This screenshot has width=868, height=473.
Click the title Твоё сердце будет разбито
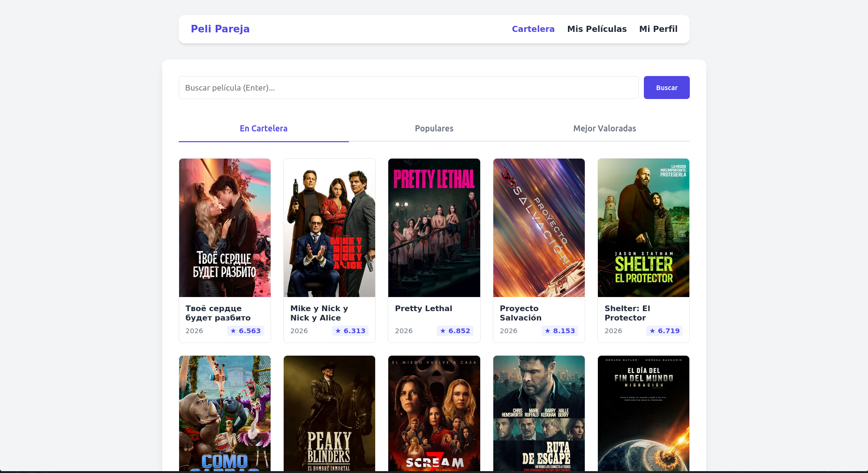tap(218, 313)
